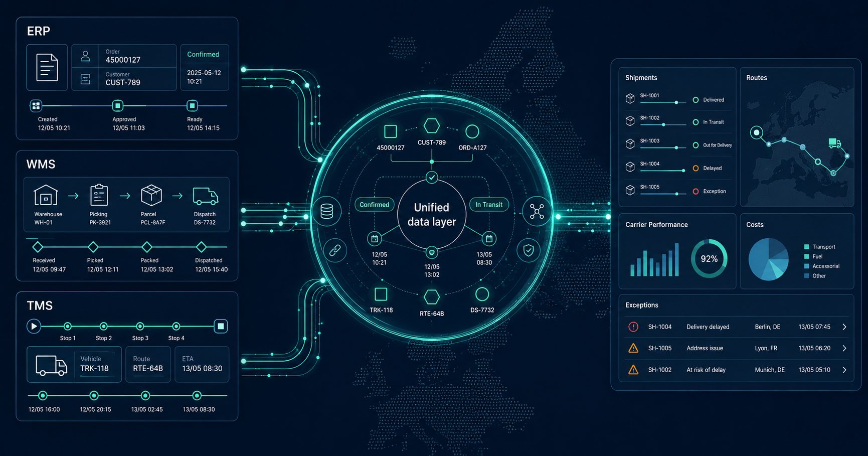868x456 pixels.
Task: Click the Stop 3 marker on TMS route
Action: coord(140,326)
